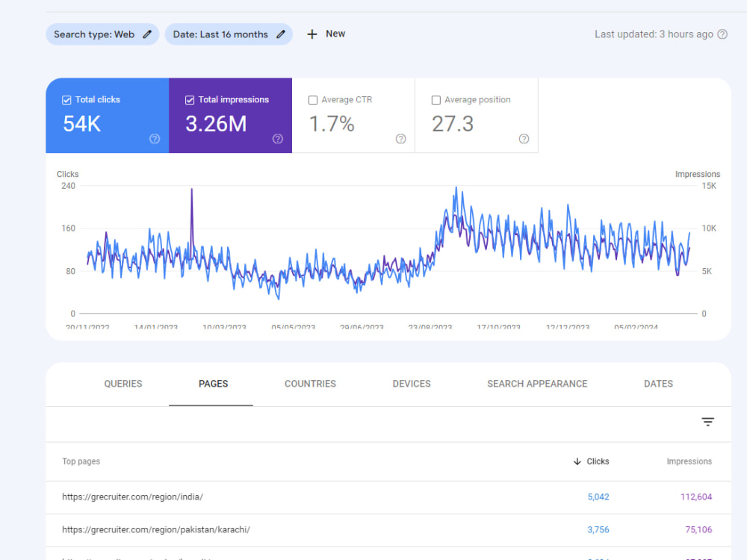Screen dimensions: 747x560
Task: Click the 1.7% average CTR value
Action: click(x=332, y=124)
